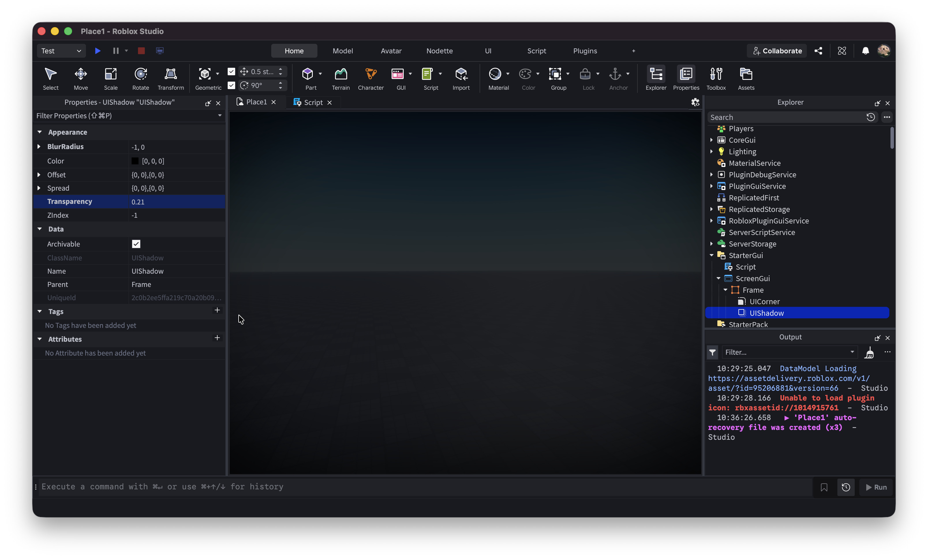This screenshot has width=928, height=560.
Task: Switch to the Model ribbon tab
Action: point(342,51)
